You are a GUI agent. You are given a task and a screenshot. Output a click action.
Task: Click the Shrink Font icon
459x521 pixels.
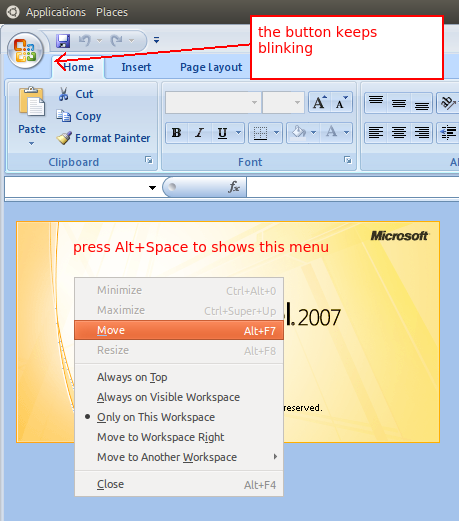point(341,102)
